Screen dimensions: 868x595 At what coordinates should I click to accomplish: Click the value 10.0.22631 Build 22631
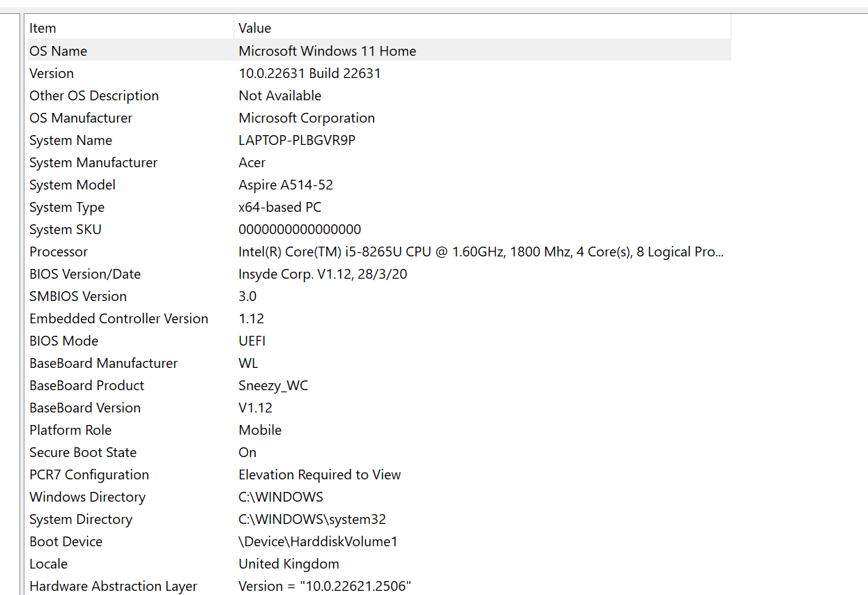click(310, 73)
